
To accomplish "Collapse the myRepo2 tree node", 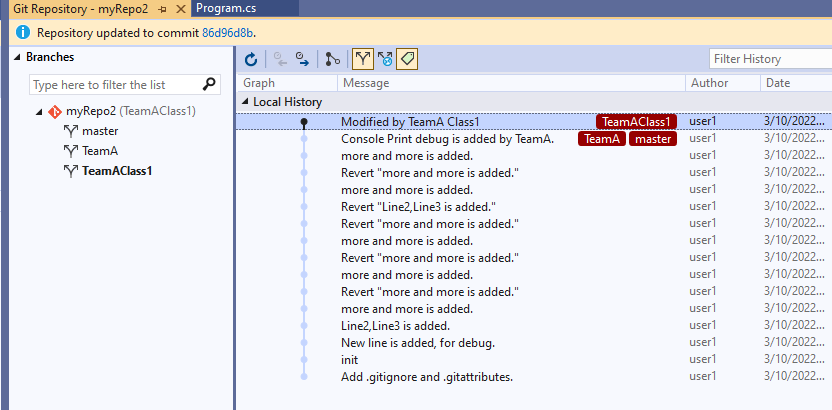I will point(39,112).
